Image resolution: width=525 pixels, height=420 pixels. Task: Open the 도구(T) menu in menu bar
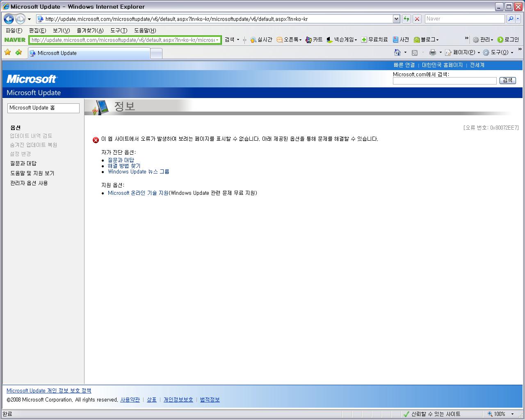(119, 30)
